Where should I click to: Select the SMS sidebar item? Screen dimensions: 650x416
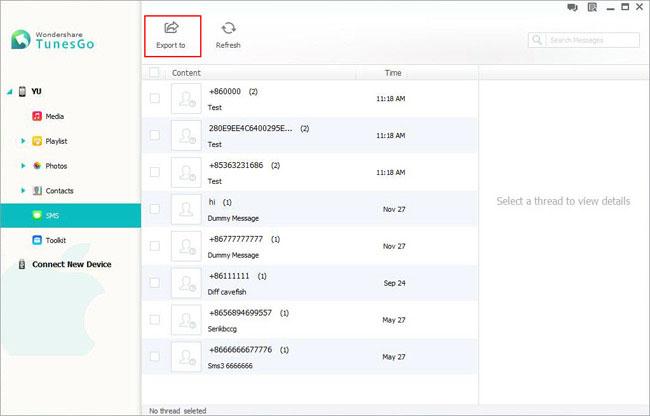pos(70,215)
